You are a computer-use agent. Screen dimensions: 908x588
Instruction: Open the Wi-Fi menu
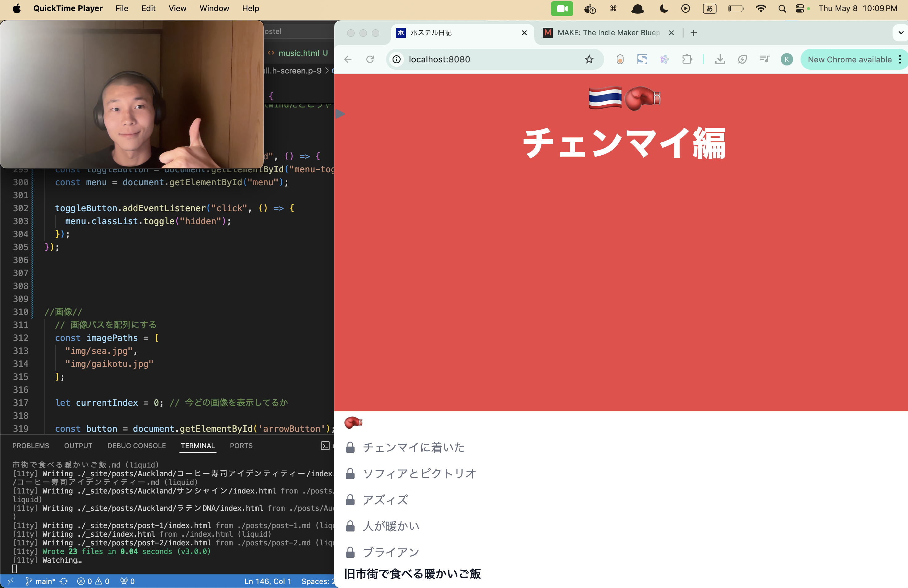[761, 8]
